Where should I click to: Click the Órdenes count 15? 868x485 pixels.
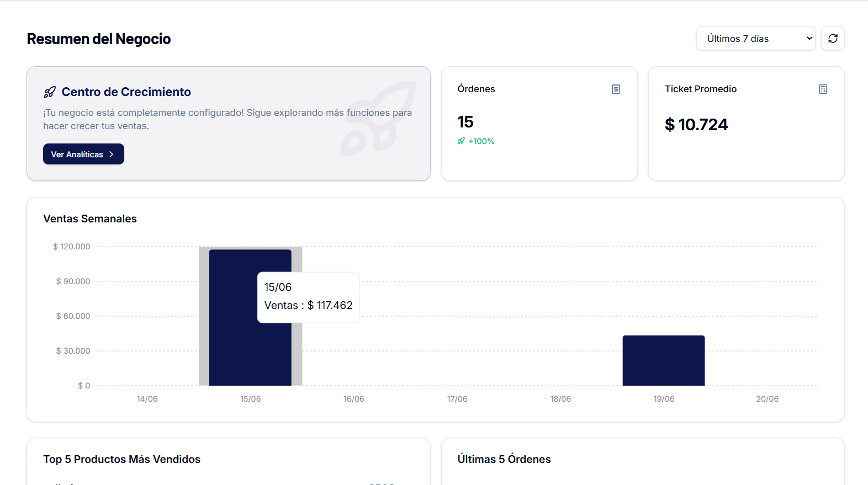pyautogui.click(x=465, y=122)
